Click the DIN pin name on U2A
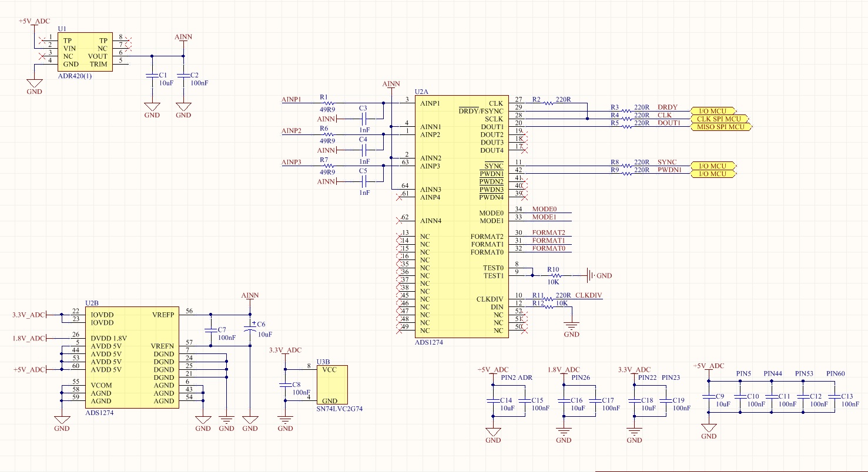868x472 pixels. [498, 307]
